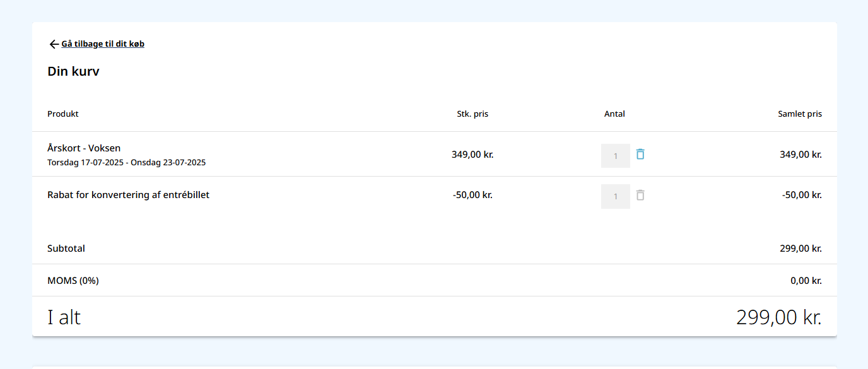Select the 'Årskort - Voksen' product name
Screen dimensions: 868x369
(x=84, y=148)
